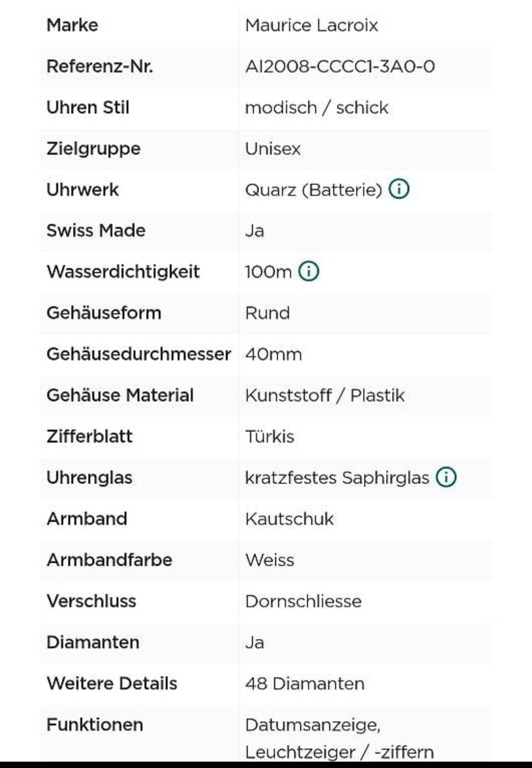The width and height of the screenshot is (532, 768).
Task: Select the Maurice Lacroix brand value
Action: 311,25
